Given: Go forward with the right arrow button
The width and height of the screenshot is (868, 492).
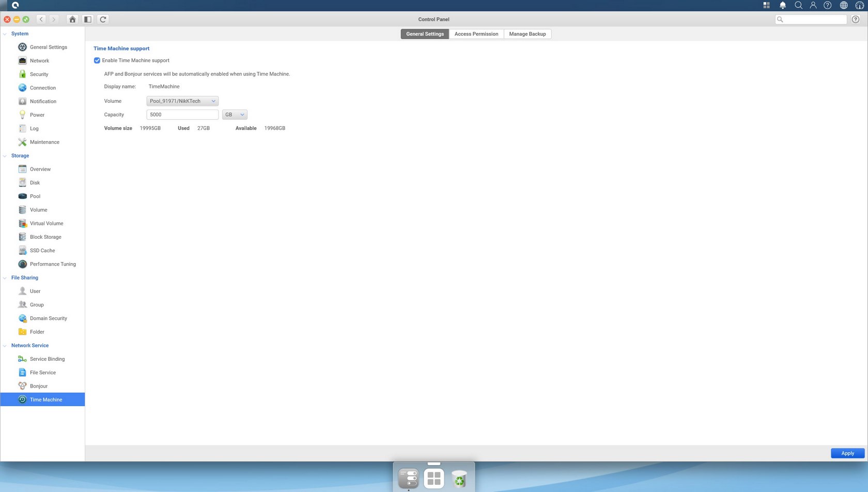Looking at the screenshot, I should tap(53, 19).
